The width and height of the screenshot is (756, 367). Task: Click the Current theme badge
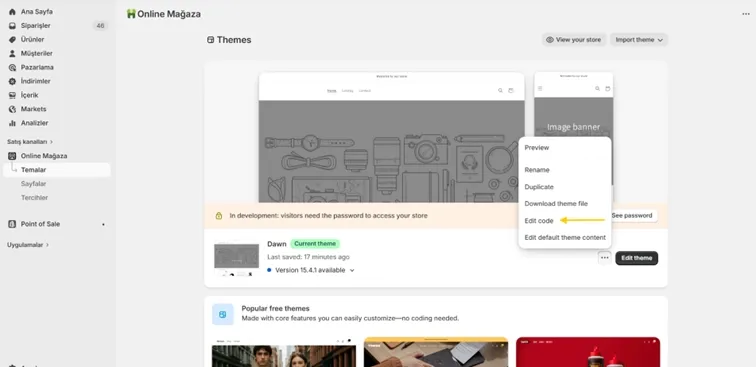coord(315,244)
